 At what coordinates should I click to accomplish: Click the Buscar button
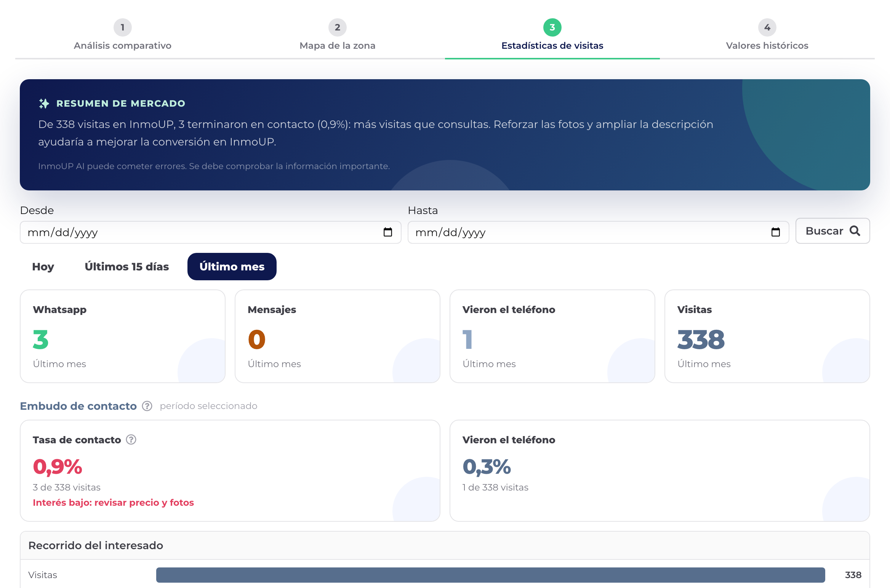point(832,231)
